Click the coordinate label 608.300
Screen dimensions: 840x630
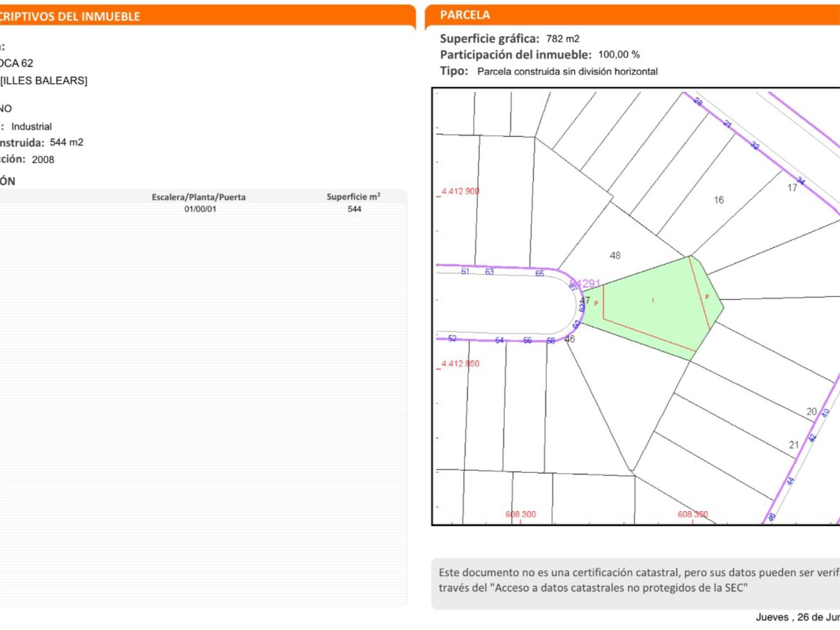[521, 514]
